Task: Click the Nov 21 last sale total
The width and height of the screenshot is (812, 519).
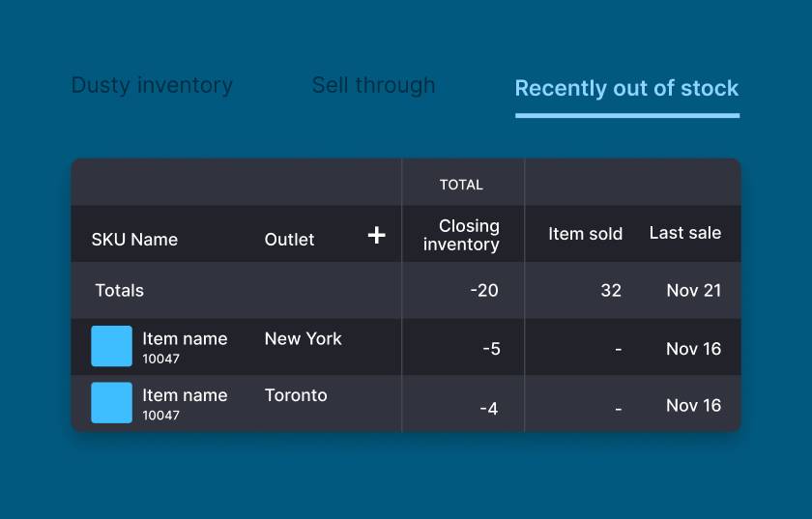Action: 693,290
